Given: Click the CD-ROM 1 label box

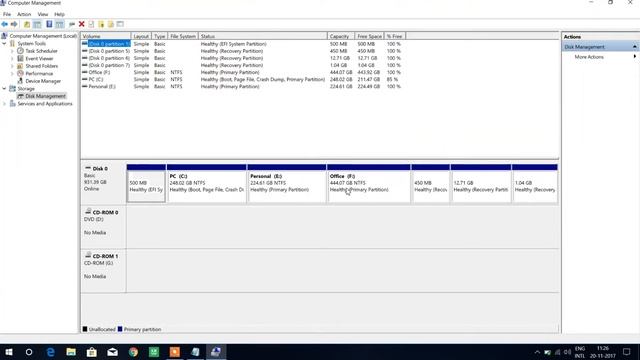Looking at the screenshot, I should pyautogui.click(x=103, y=271).
